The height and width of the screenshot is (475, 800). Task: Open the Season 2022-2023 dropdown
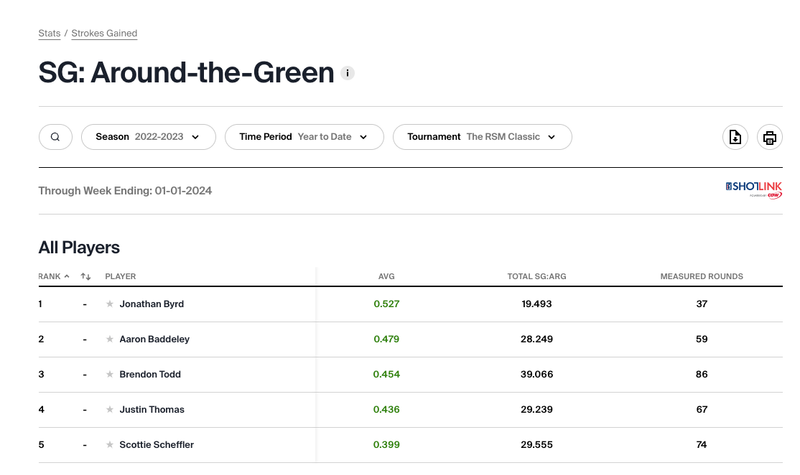(148, 137)
